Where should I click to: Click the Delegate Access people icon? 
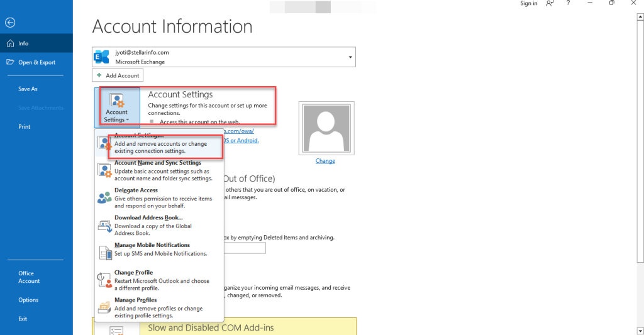pyautogui.click(x=104, y=197)
